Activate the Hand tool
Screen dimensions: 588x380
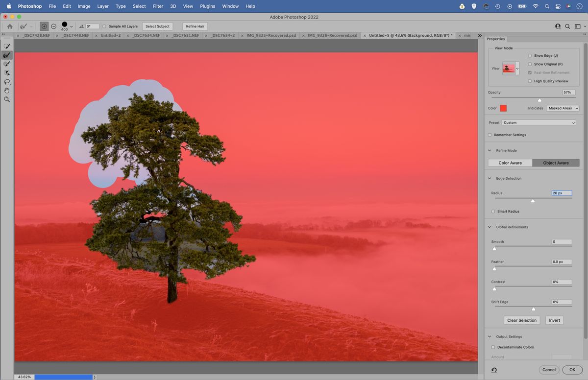coord(7,90)
